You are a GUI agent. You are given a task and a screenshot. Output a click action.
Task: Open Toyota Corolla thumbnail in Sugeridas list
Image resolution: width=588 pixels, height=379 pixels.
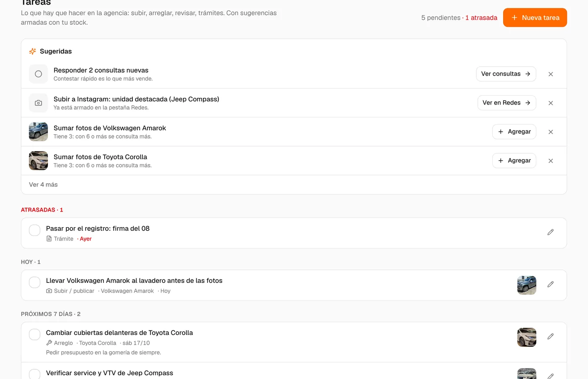(x=38, y=161)
